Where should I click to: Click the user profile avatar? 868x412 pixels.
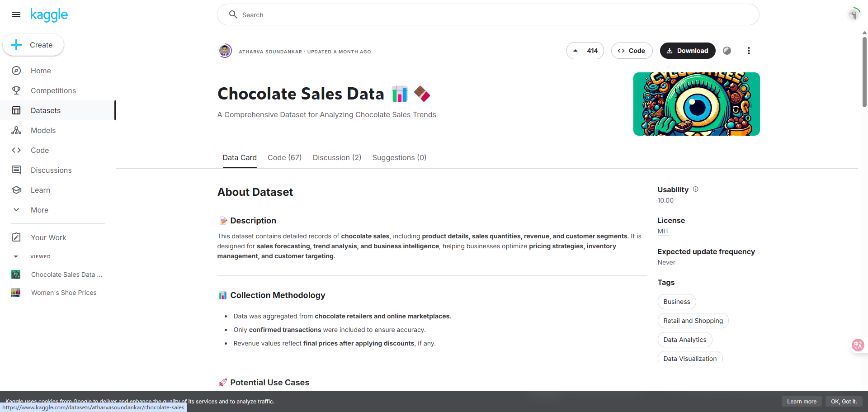853,14
